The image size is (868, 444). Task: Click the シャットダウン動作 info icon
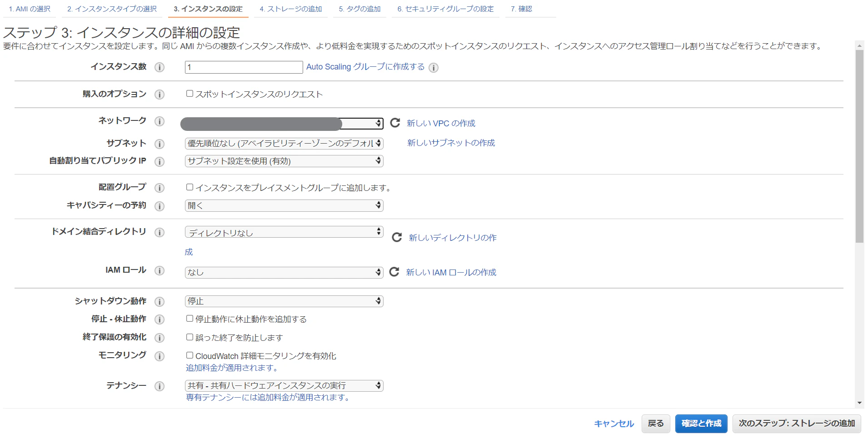click(x=160, y=302)
